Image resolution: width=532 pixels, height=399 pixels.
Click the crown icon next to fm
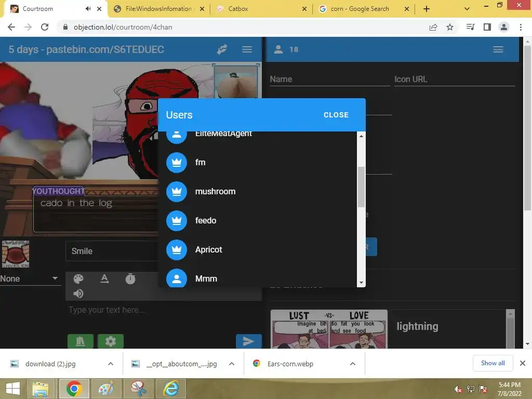(x=177, y=163)
